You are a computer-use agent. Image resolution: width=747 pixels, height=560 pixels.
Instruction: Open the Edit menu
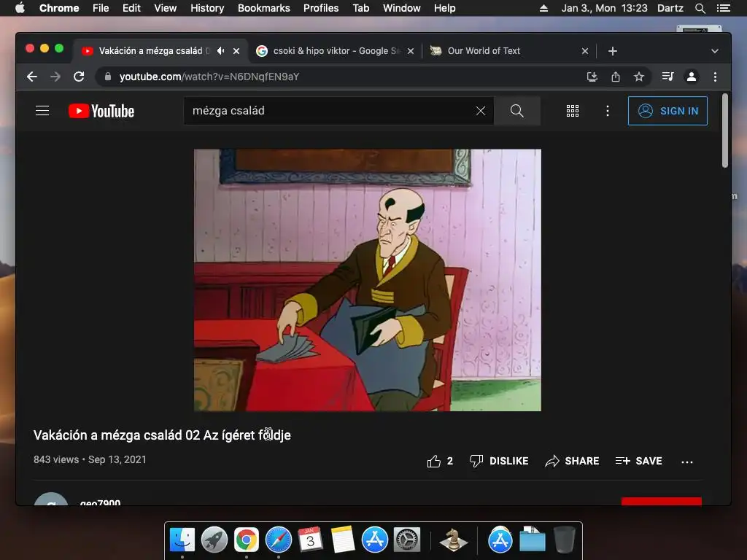[x=131, y=8]
